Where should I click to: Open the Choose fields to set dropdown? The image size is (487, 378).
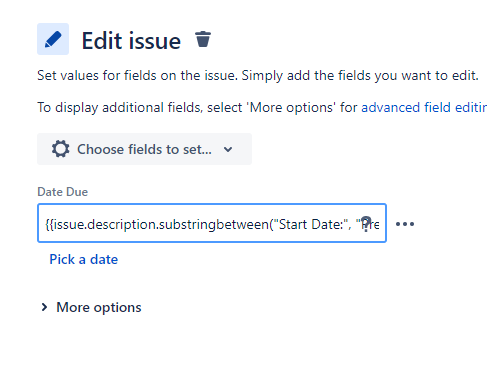pos(144,149)
